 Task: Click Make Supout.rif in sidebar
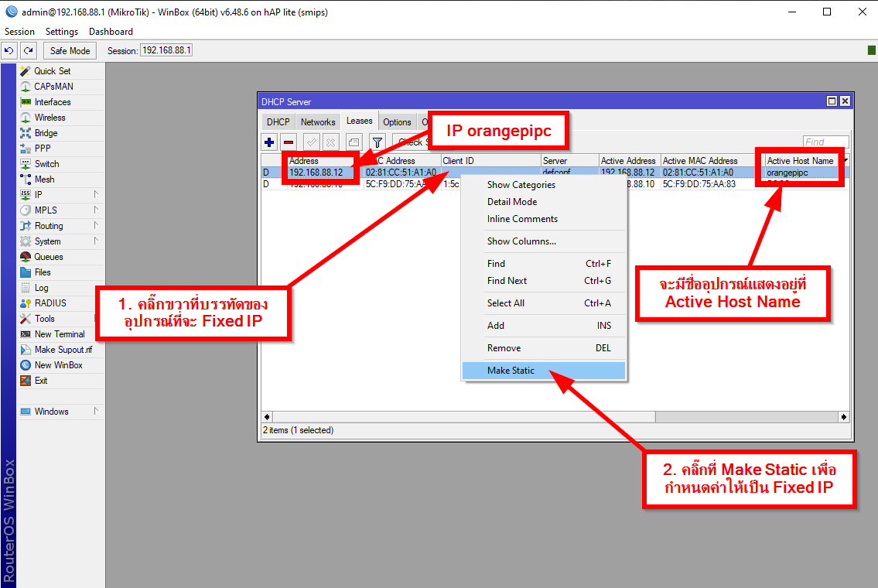click(x=60, y=350)
